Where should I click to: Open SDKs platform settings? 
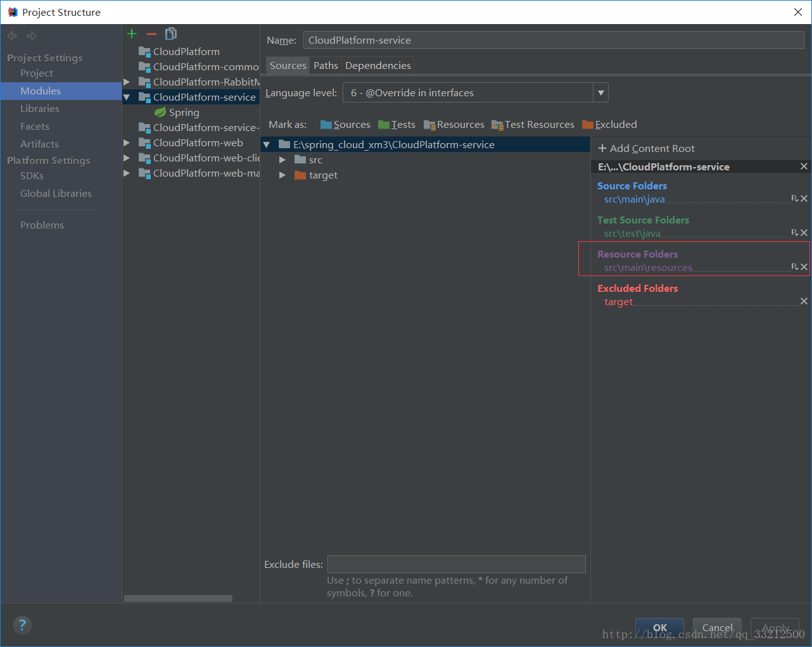click(x=32, y=176)
